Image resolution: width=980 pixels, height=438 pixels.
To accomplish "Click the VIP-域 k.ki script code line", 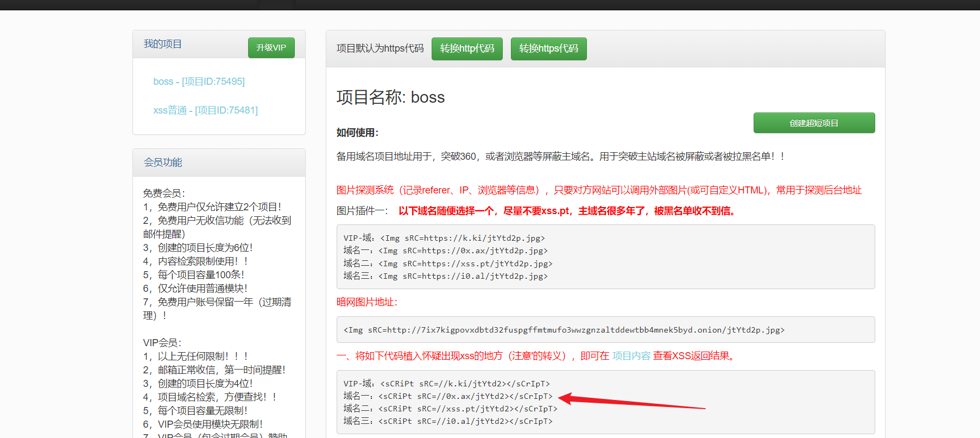I will (x=446, y=384).
